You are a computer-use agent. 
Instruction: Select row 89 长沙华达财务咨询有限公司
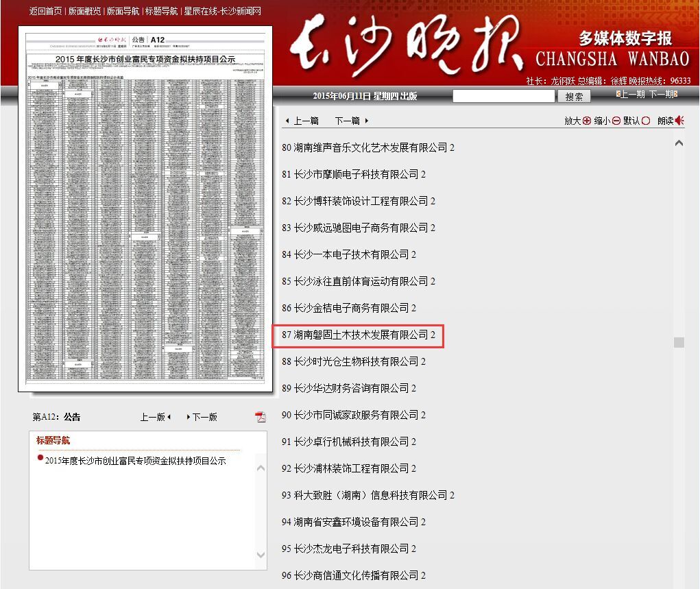point(349,389)
